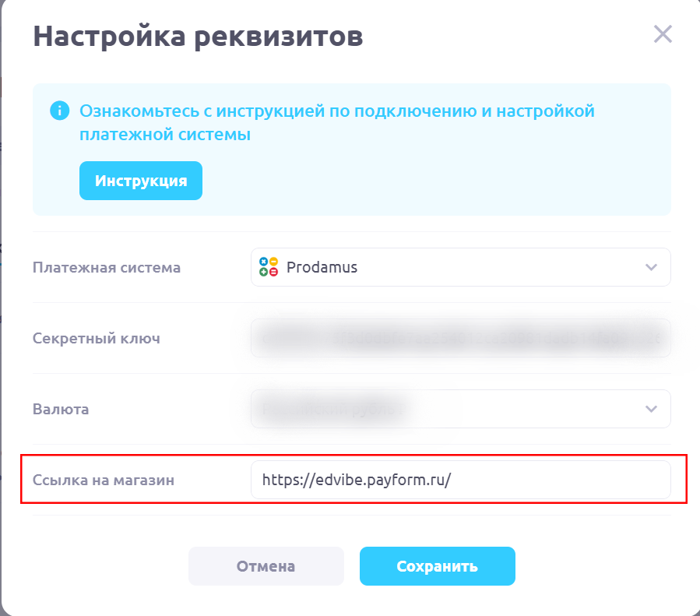Save settings with the Сохранить button
This screenshot has height=616, width=700.
[x=437, y=566]
